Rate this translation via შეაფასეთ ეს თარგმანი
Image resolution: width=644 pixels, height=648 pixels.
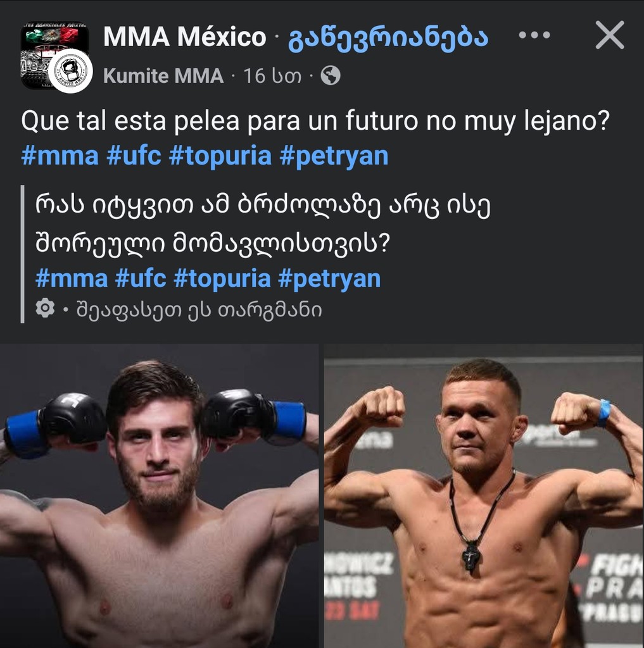tap(199, 310)
